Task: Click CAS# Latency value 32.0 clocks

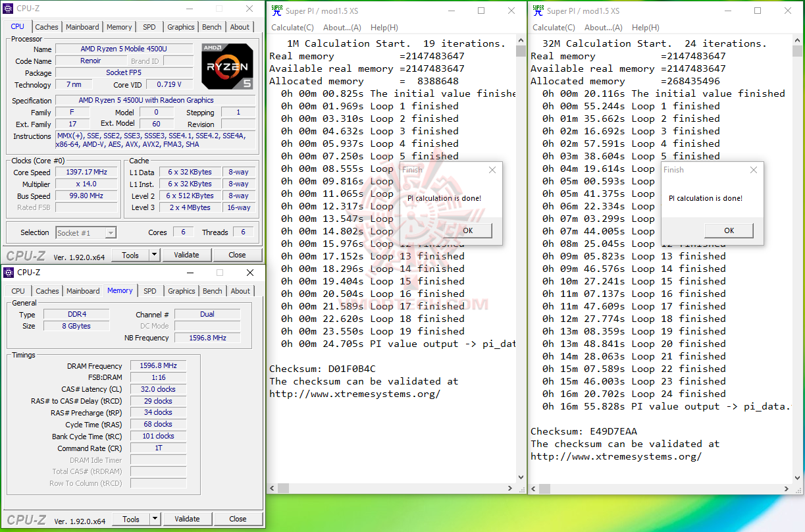Action: point(159,389)
